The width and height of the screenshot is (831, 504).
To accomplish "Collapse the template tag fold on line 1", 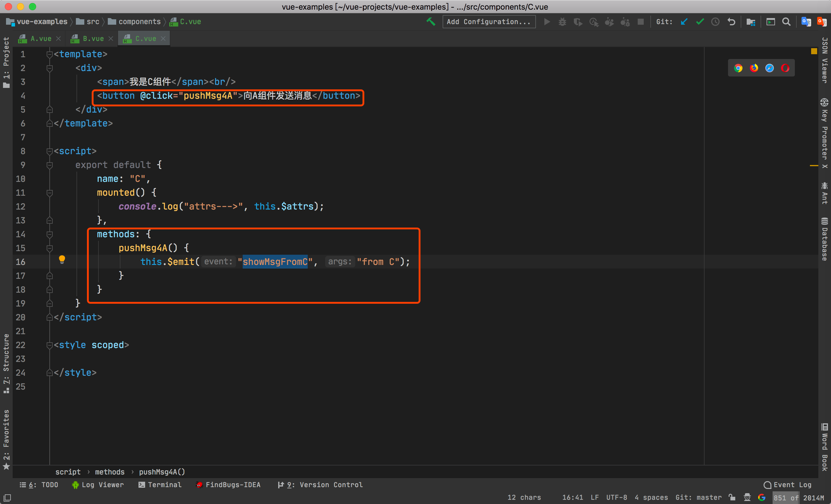I will click(50, 54).
